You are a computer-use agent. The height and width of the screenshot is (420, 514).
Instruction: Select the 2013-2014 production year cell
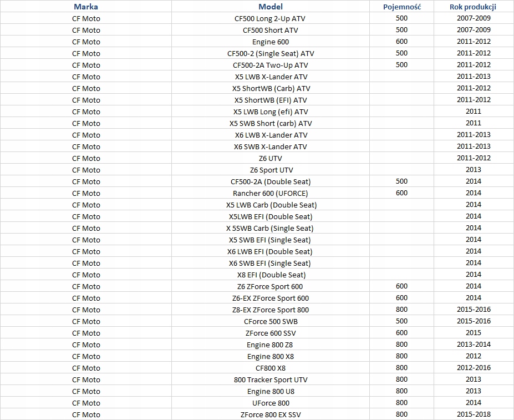pos(473,345)
